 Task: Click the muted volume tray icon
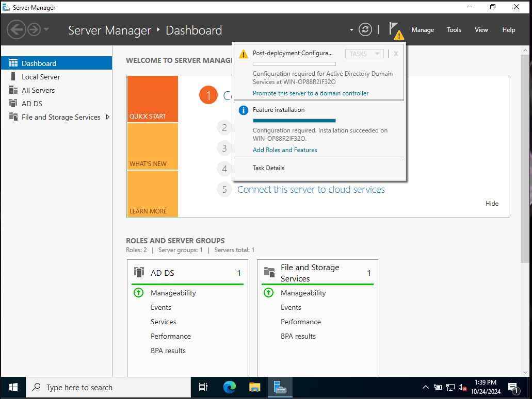(462, 387)
